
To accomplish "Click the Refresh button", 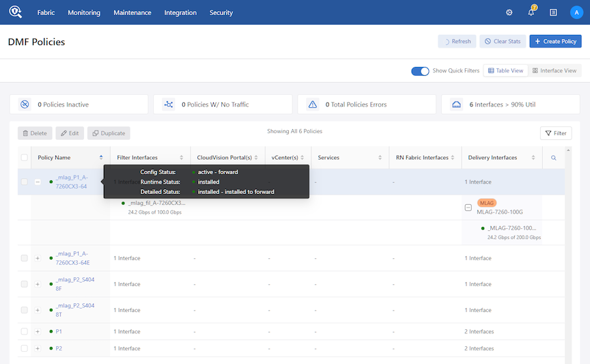I will click(x=457, y=42).
